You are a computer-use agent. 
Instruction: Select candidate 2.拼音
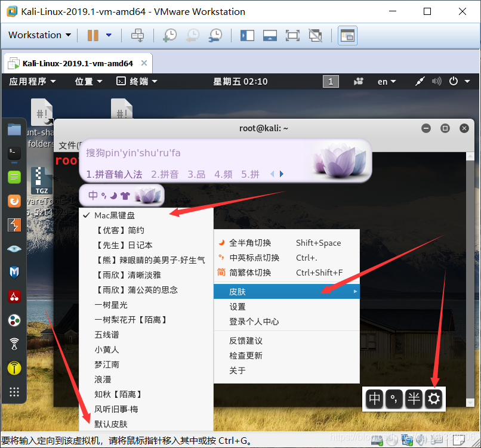coord(165,174)
